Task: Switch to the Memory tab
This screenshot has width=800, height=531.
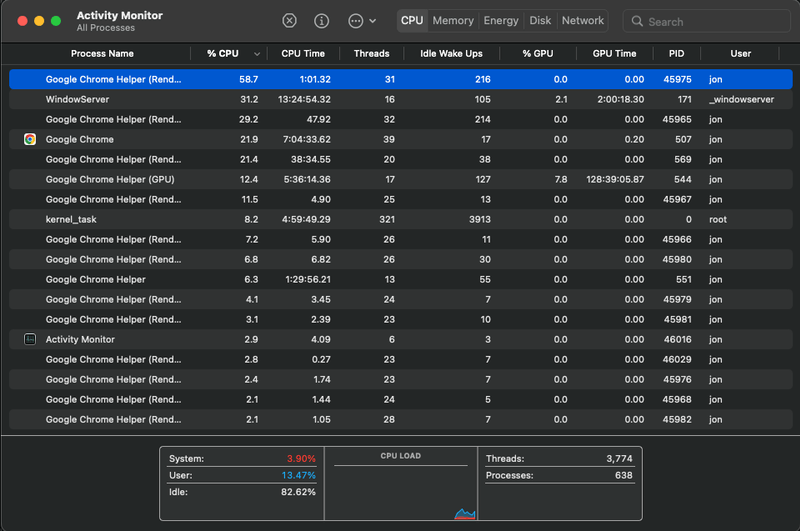Action: (x=453, y=21)
